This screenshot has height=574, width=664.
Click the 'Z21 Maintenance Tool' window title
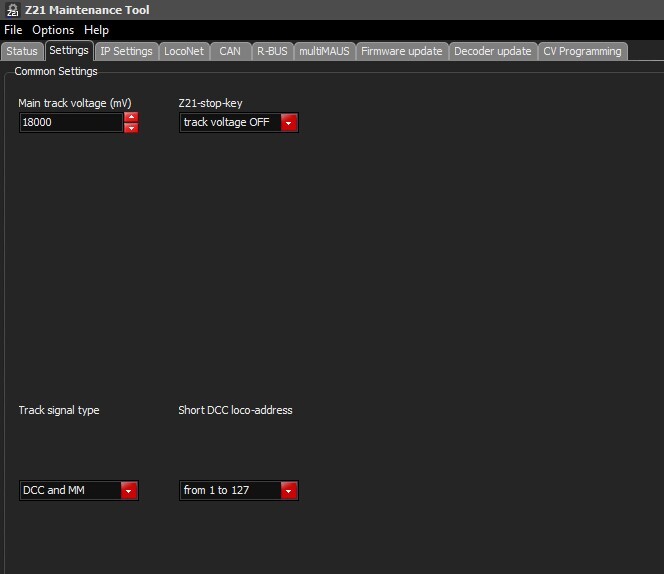tap(87, 10)
